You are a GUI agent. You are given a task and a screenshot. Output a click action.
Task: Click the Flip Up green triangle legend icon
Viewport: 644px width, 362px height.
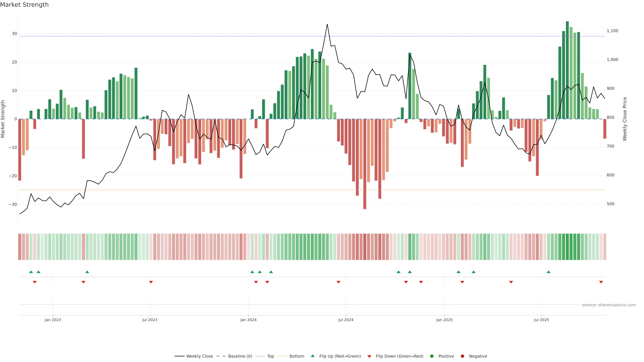click(312, 356)
